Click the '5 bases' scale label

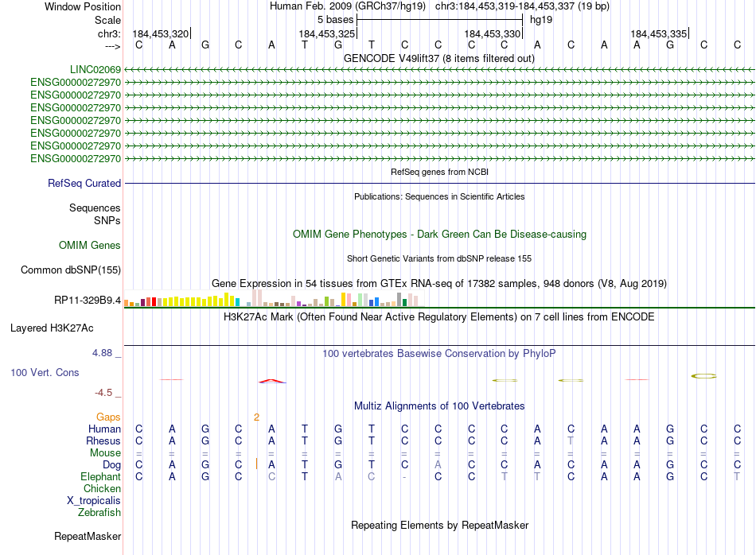335,20
